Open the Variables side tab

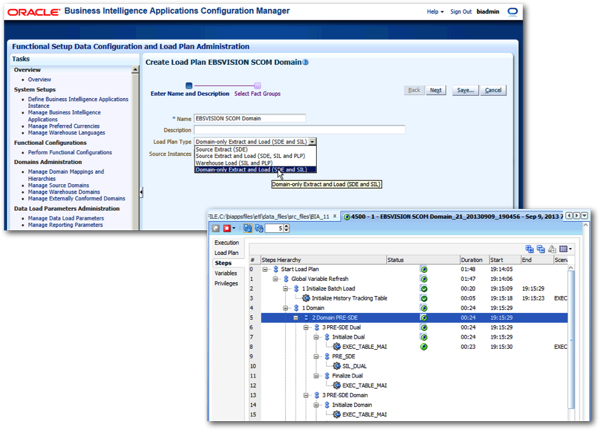click(226, 273)
